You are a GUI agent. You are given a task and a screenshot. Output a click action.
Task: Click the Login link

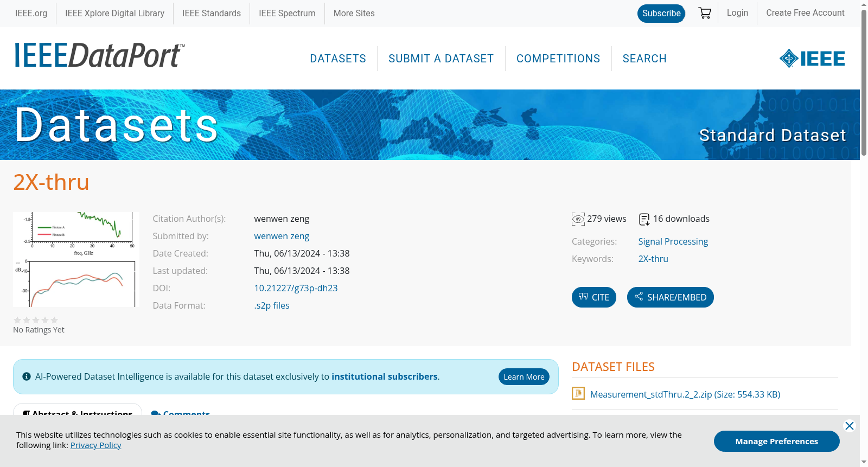[737, 13]
